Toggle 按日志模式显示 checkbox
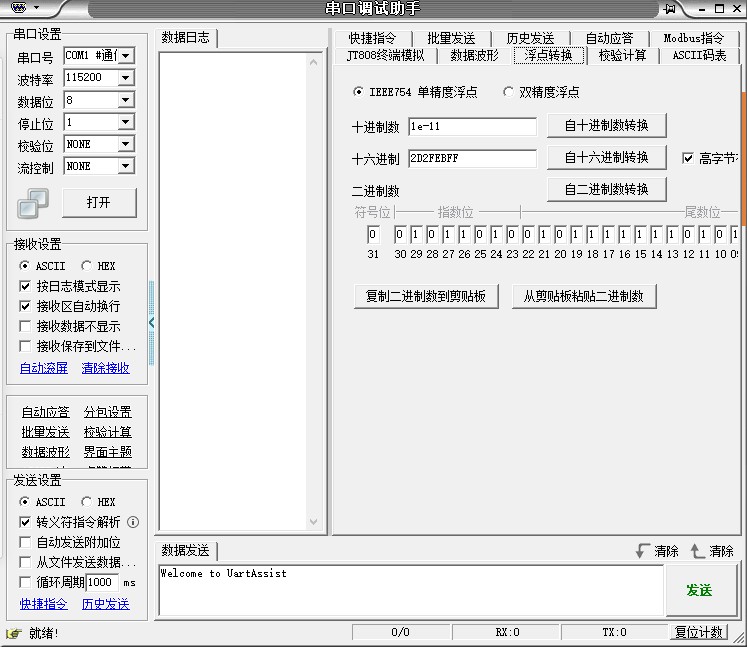The image size is (747, 647). [x=25, y=286]
